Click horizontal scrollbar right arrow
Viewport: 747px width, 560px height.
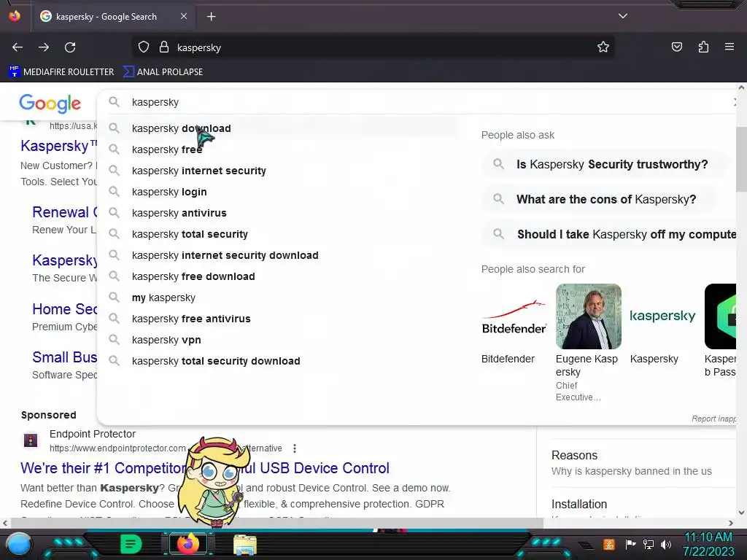click(731, 523)
